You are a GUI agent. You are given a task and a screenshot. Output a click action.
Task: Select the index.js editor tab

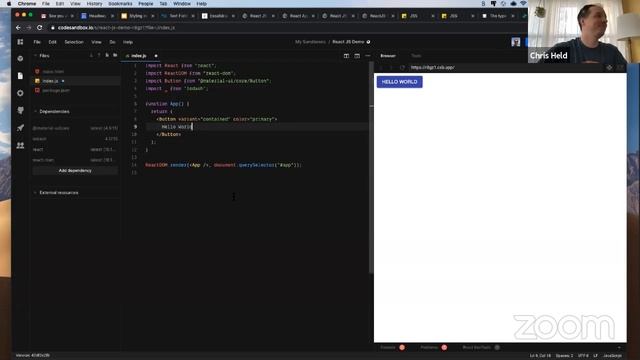pos(141,56)
